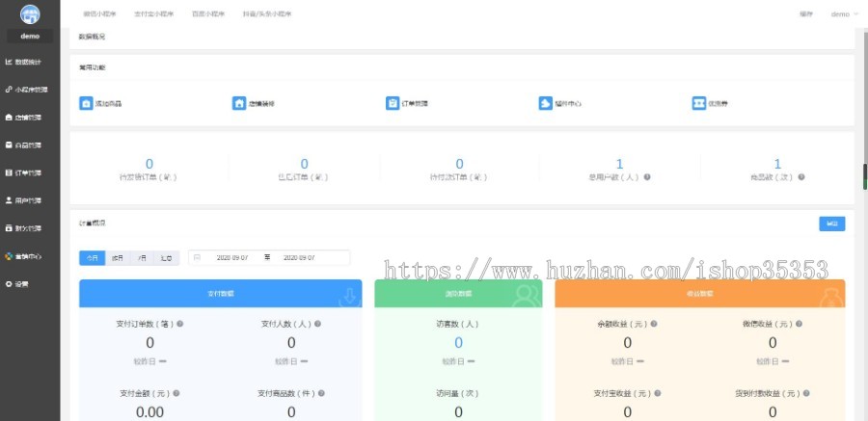This screenshot has width=868, height=421.
Task: Open 用户管理 in the sidebar
Action: [23, 200]
